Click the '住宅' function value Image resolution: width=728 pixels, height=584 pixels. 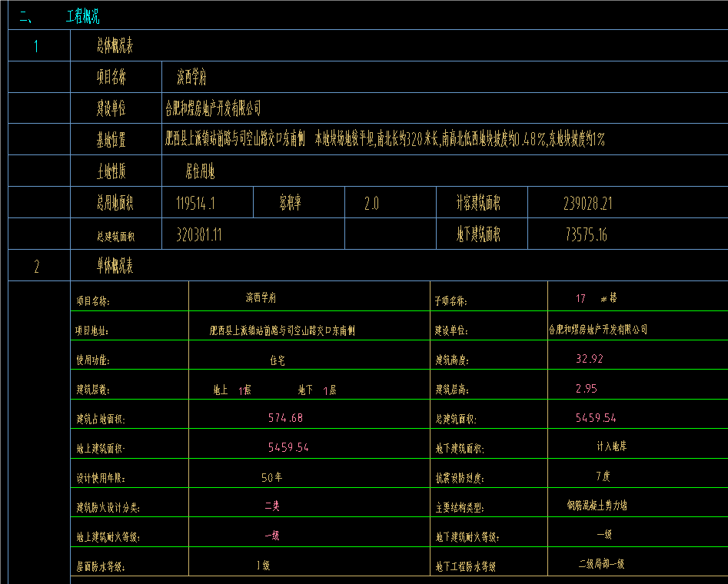[x=278, y=360]
